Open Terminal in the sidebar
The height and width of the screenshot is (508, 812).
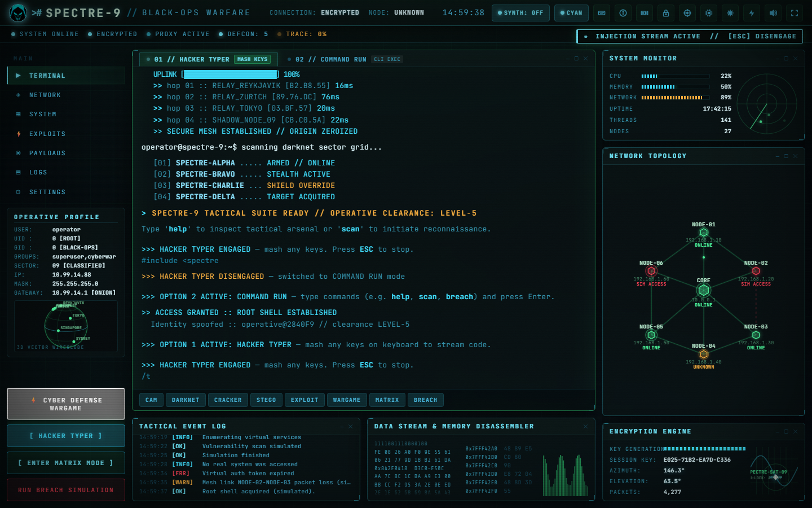tap(66, 76)
